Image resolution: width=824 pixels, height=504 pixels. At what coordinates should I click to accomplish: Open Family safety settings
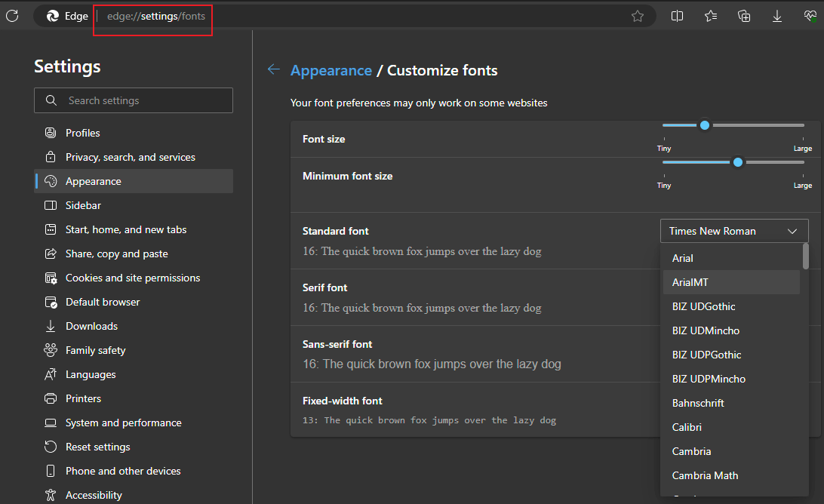pos(134,350)
